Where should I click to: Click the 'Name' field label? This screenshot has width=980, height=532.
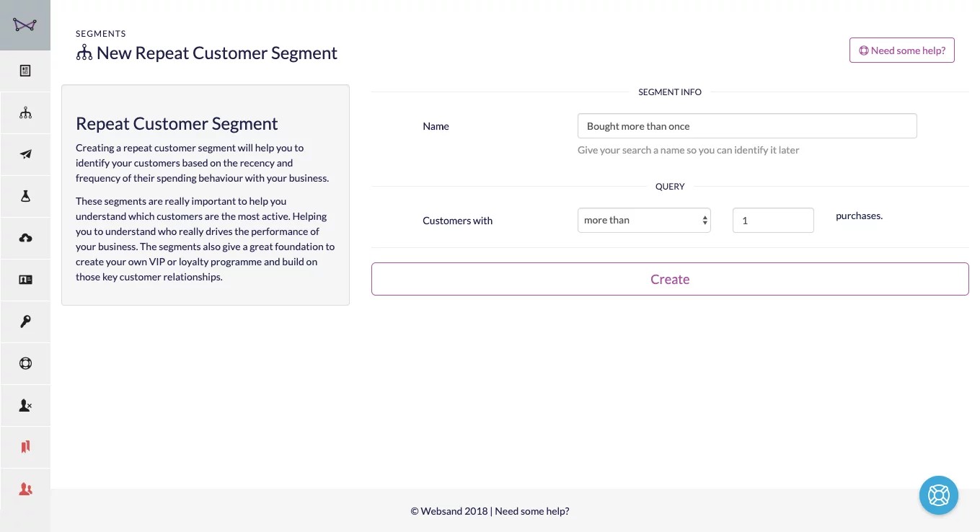[x=436, y=126]
